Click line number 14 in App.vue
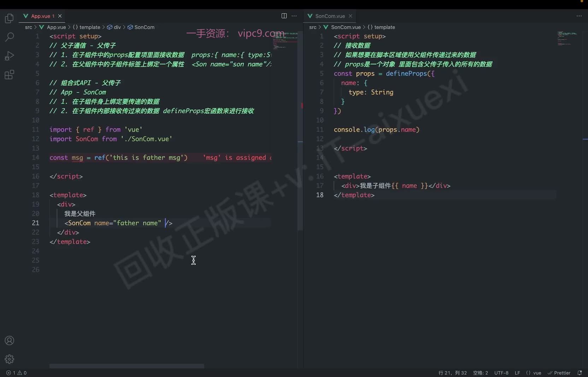 [36, 158]
